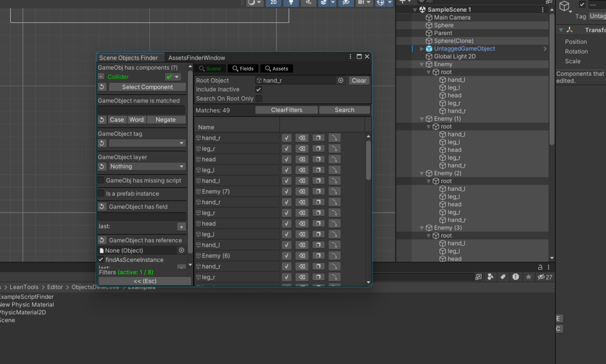Click the Select Component button
Viewport: 606px width, 364px height.
[147, 87]
